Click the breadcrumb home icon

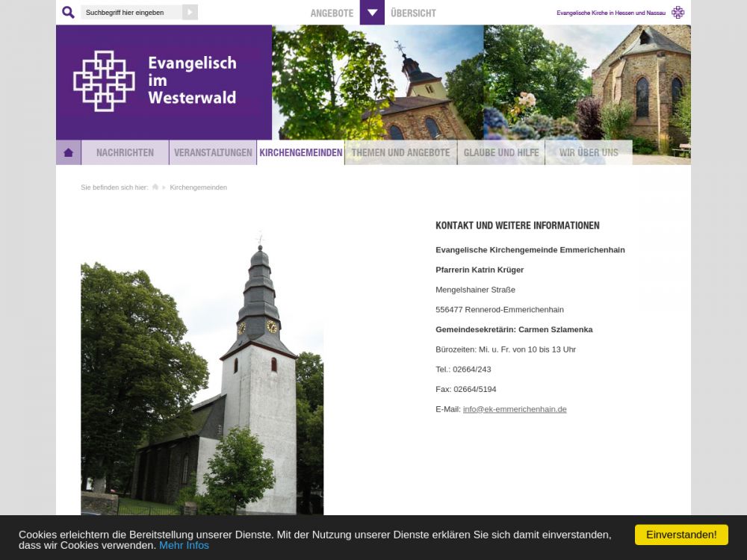(x=155, y=187)
